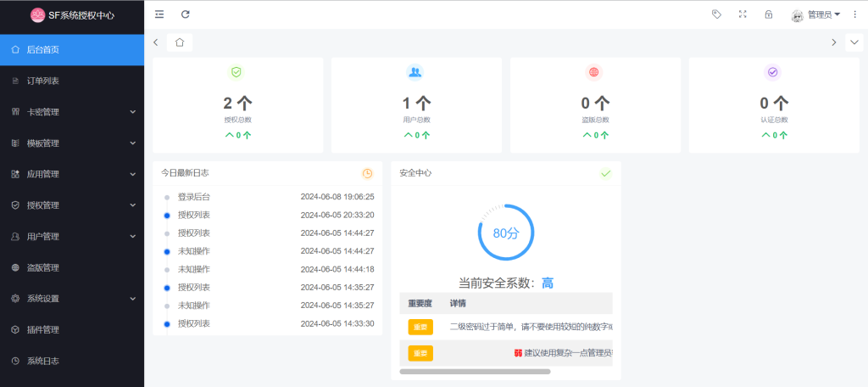This screenshot has width=868, height=387.
Task: Click the blue users icon above 用户总数
Action: click(x=415, y=72)
